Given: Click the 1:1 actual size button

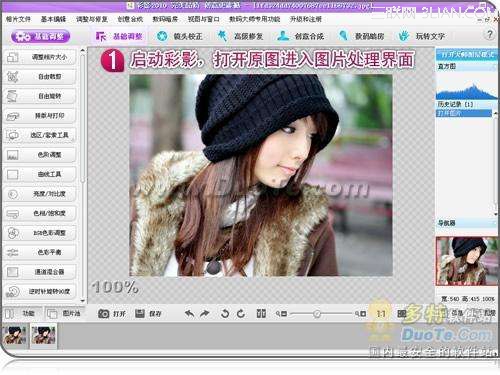Looking at the screenshot, I should (x=381, y=314).
